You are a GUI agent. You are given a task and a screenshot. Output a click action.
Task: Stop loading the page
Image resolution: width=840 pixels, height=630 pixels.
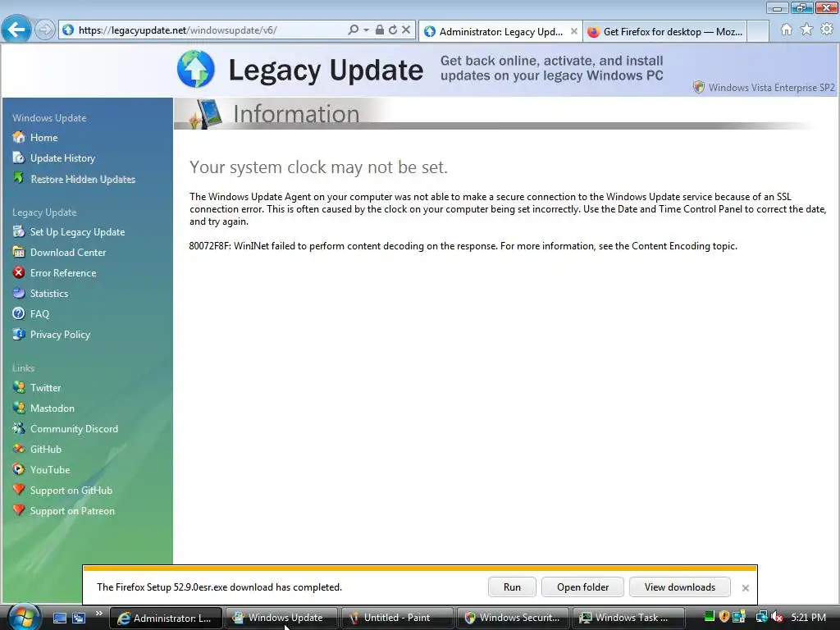[406, 30]
